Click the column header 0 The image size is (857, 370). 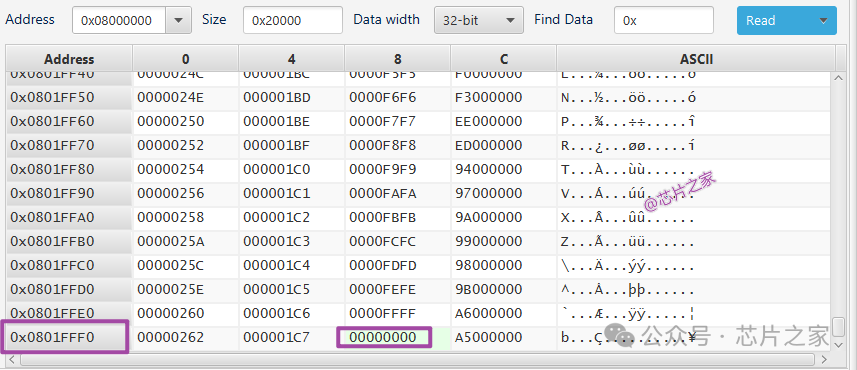[185, 58]
